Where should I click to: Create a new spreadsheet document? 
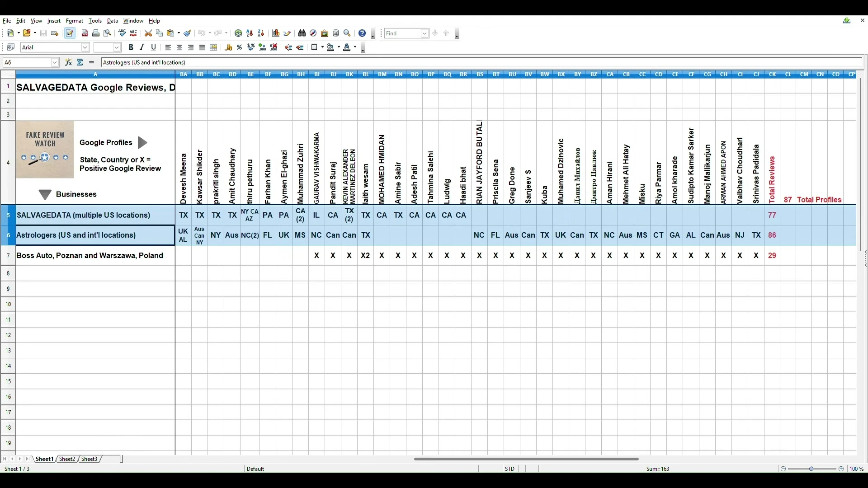11,33
